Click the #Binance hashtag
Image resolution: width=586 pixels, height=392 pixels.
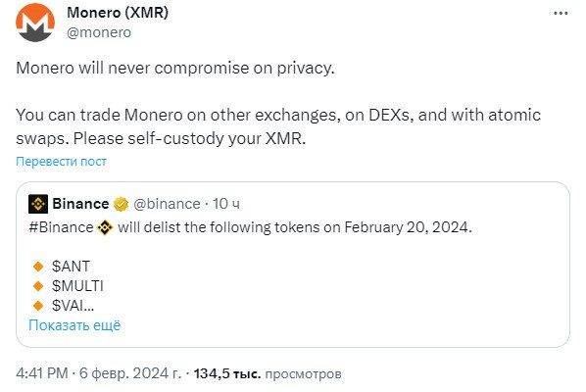coord(62,227)
